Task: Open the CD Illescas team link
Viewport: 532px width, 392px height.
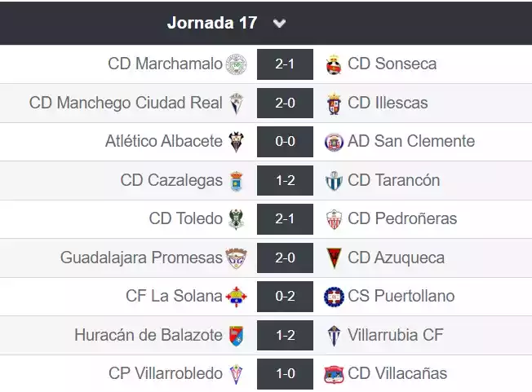Action: pyautogui.click(x=388, y=104)
